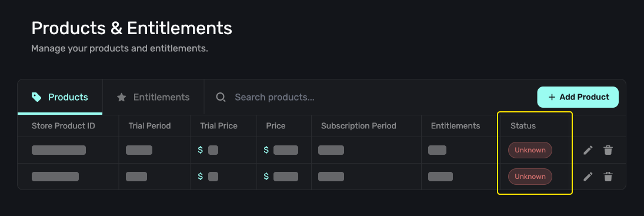Click the second row Unknown status badge
Image resolution: width=644 pixels, height=216 pixels.
click(530, 177)
